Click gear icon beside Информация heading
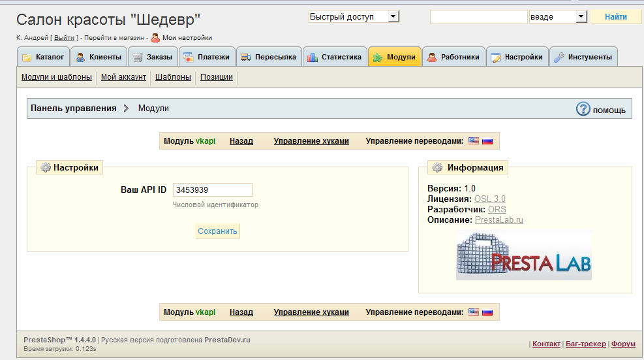 click(x=437, y=167)
